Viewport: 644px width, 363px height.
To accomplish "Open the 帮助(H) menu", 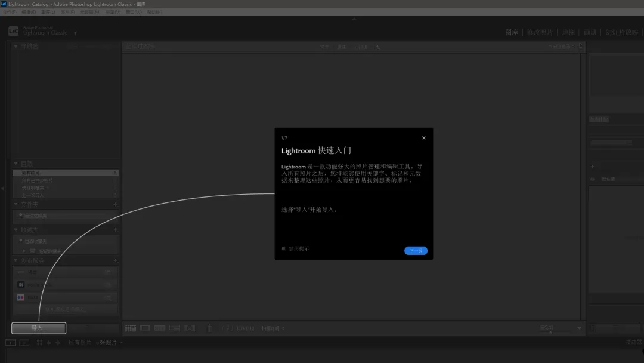I will tap(154, 12).
